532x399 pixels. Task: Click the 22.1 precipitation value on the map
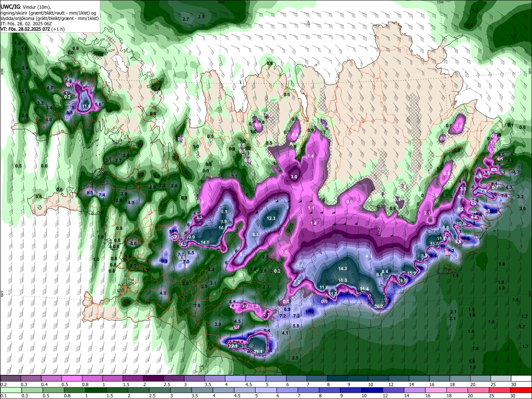(x=233, y=346)
